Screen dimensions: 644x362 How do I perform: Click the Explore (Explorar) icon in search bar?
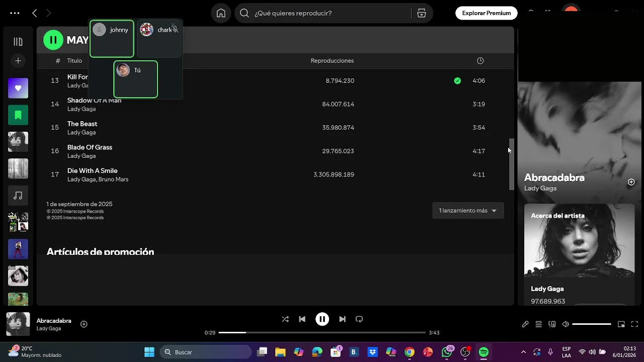tap(422, 13)
